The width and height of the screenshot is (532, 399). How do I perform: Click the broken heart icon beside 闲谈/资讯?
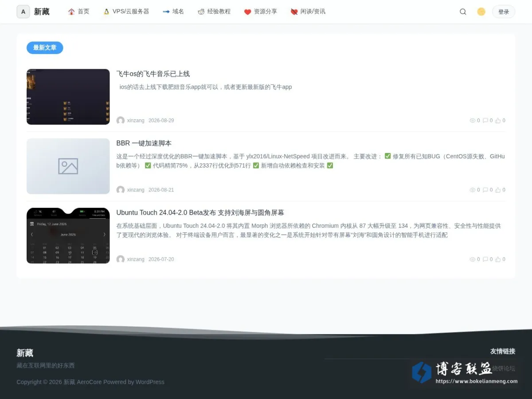294,12
